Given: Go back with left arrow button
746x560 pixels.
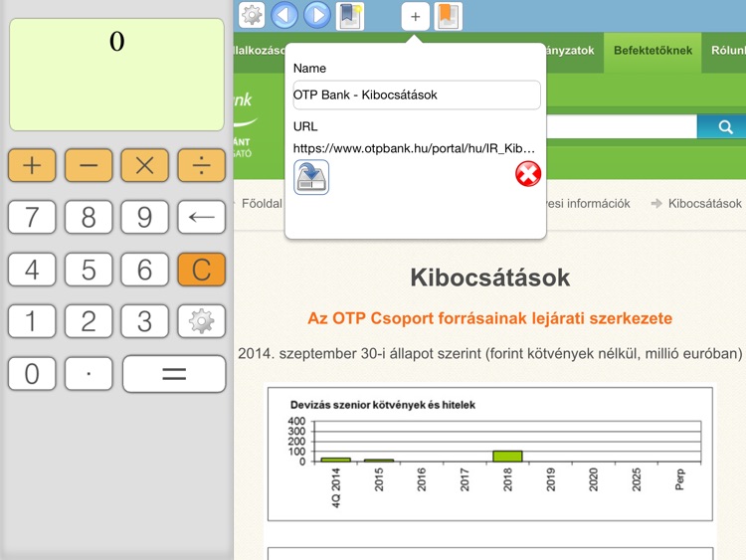Looking at the screenshot, I should [x=284, y=16].
